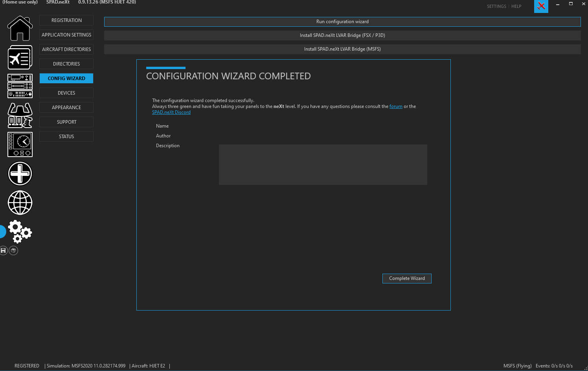Screen dimensions: 588x371
Task: Open the gears settings icon
Action: coord(20,232)
